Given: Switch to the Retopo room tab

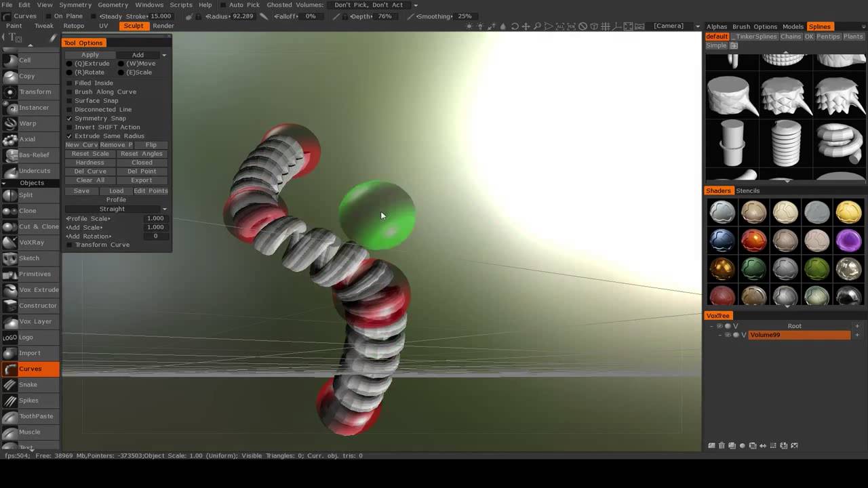Looking at the screenshot, I should [74, 26].
